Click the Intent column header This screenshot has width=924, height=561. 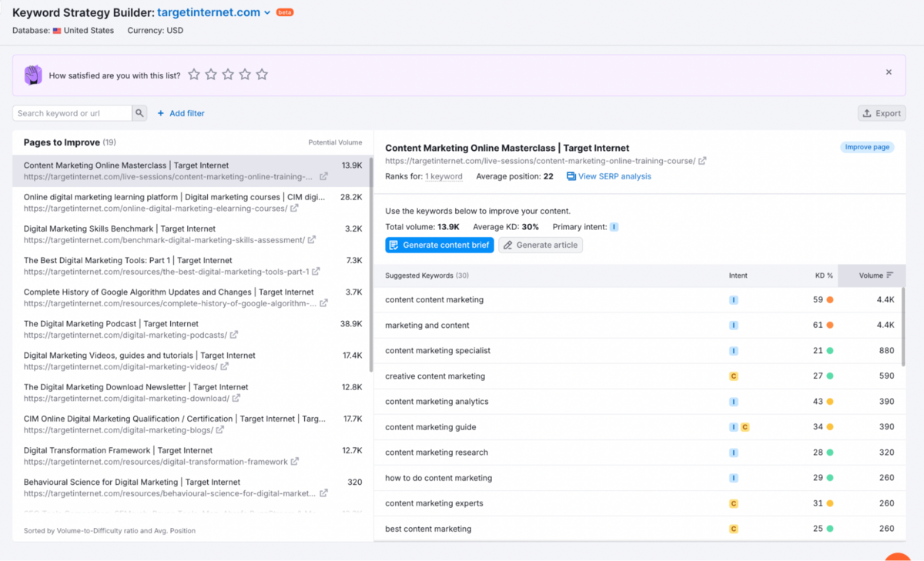[x=738, y=275]
